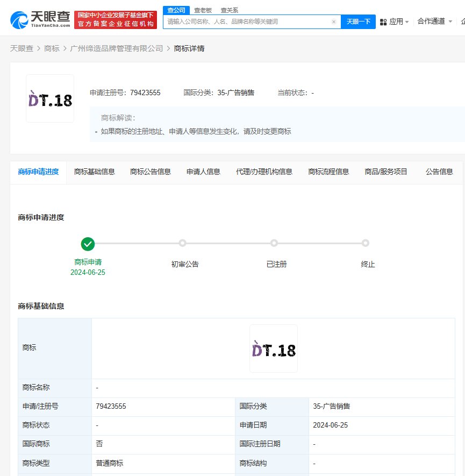Select application number 79423555 in header

145,93
